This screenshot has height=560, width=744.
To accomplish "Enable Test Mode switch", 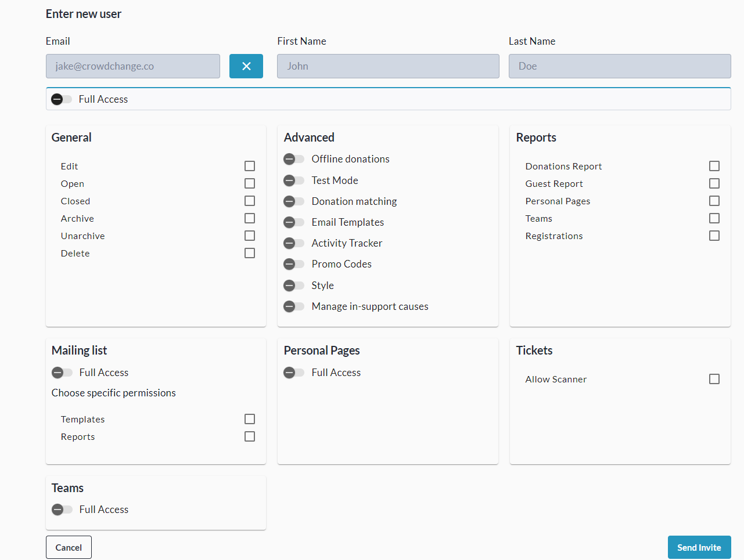I will tap(294, 180).
